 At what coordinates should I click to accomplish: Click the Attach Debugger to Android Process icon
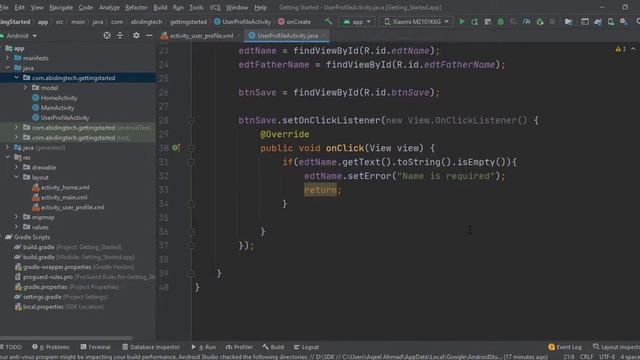540,22
